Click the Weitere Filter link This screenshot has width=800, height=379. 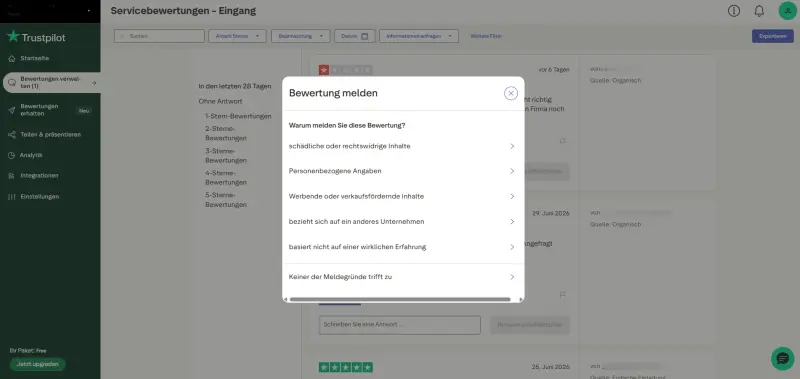(x=486, y=36)
